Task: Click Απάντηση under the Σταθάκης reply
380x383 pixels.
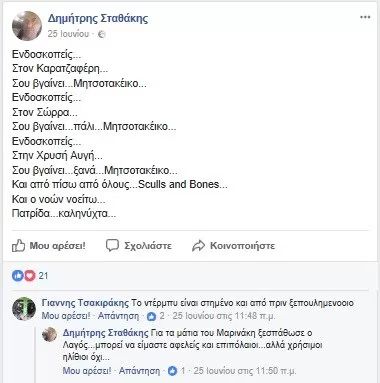Action: point(139,370)
